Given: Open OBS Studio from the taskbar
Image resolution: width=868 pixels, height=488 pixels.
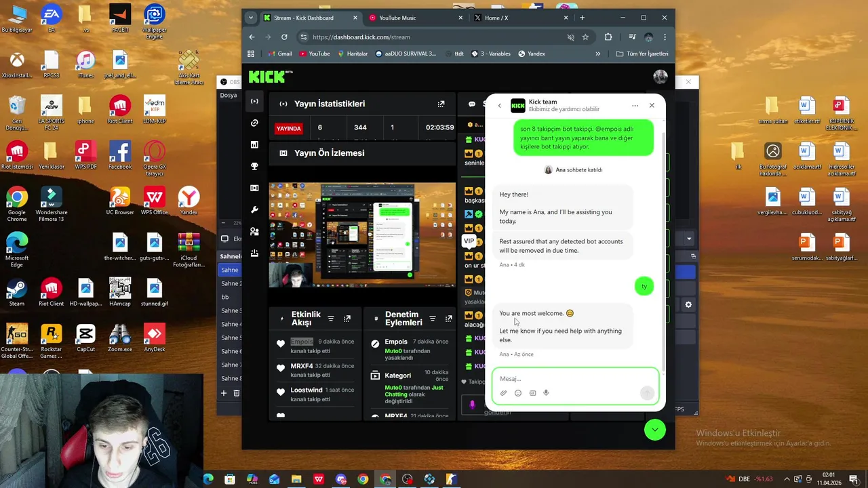Looking at the screenshot, I should click(x=407, y=479).
